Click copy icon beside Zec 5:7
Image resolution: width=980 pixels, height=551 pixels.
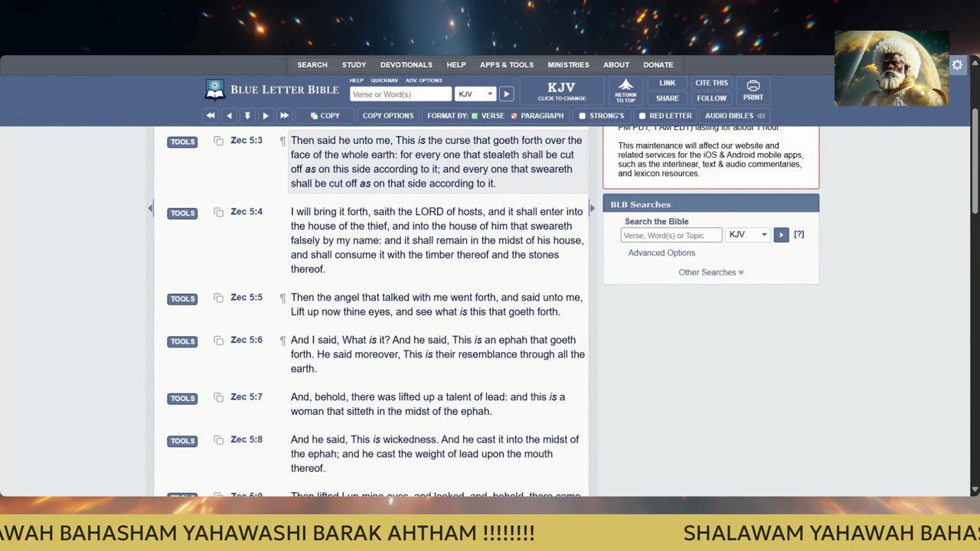[218, 397]
